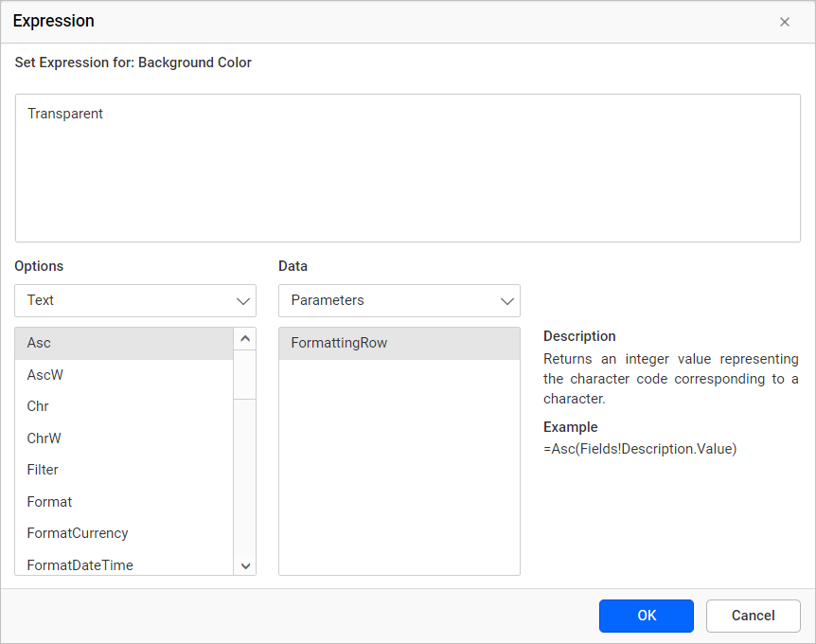Open the Data dropdown showing Parameters
This screenshot has width=816, height=644.
tap(398, 300)
